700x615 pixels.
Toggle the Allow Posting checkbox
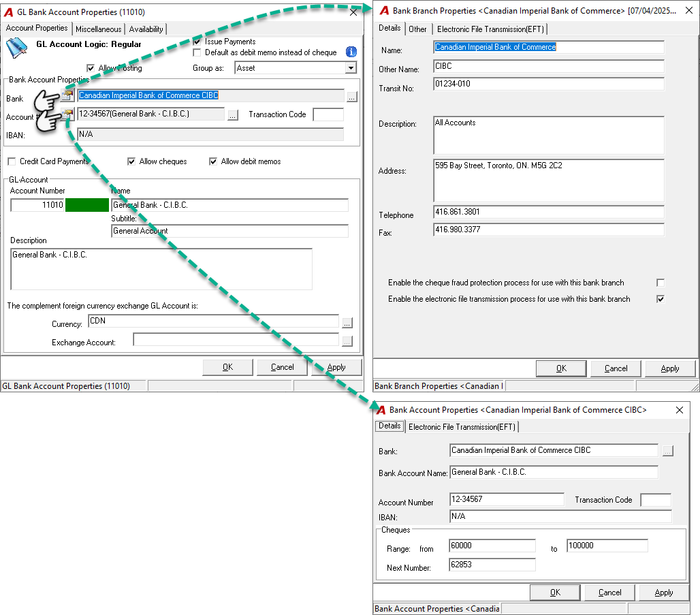(x=91, y=68)
